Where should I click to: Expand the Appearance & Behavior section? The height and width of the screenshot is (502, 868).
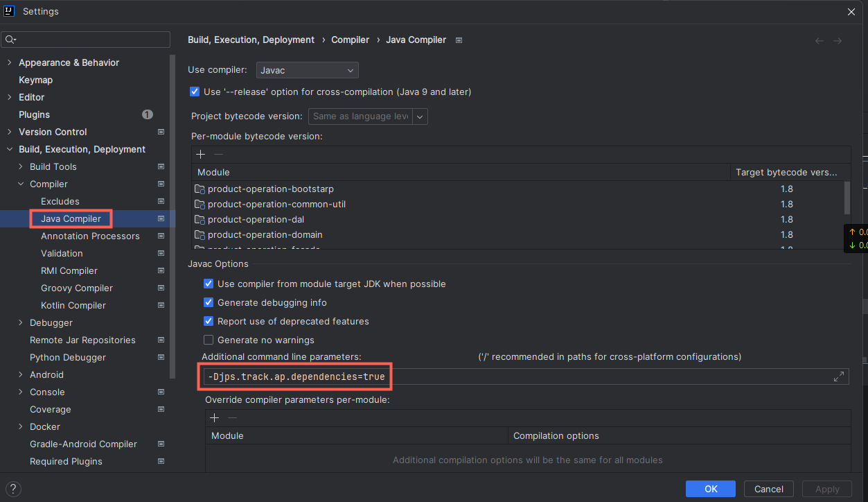[9, 62]
